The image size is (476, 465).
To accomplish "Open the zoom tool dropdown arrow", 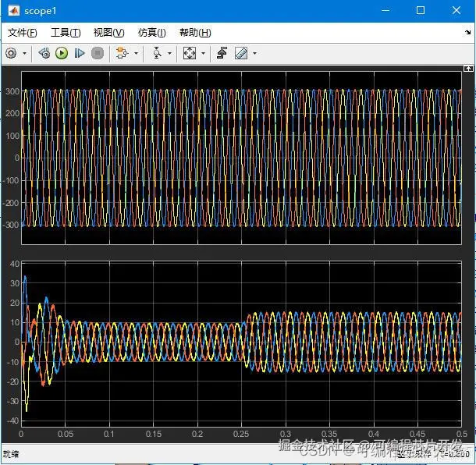I will click(x=170, y=53).
